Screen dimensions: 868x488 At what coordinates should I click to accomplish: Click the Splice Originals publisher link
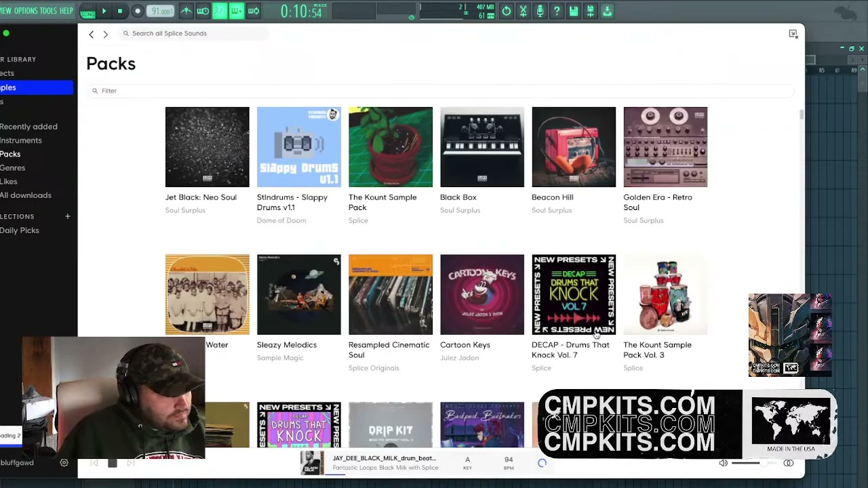pyautogui.click(x=374, y=368)
